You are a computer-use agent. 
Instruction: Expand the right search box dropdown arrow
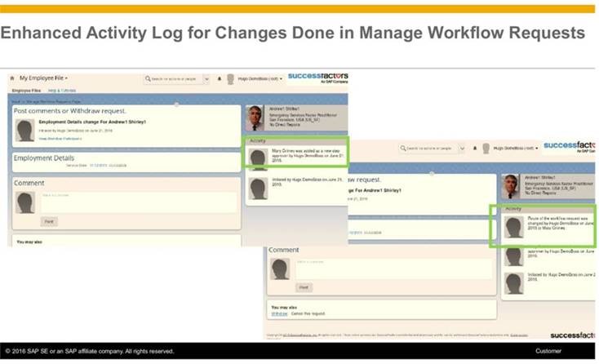click(x=462, y=149)
